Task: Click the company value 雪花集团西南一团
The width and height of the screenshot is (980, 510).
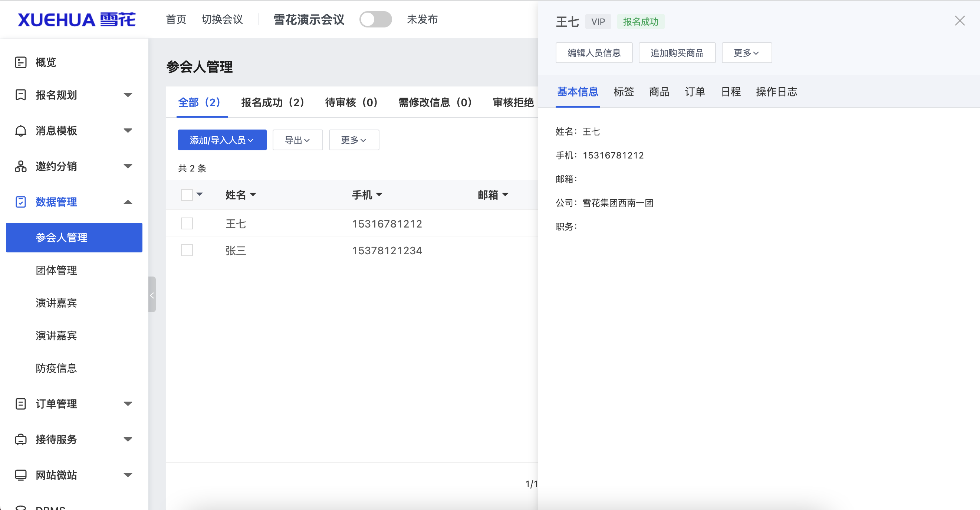Action: (618, 203)
